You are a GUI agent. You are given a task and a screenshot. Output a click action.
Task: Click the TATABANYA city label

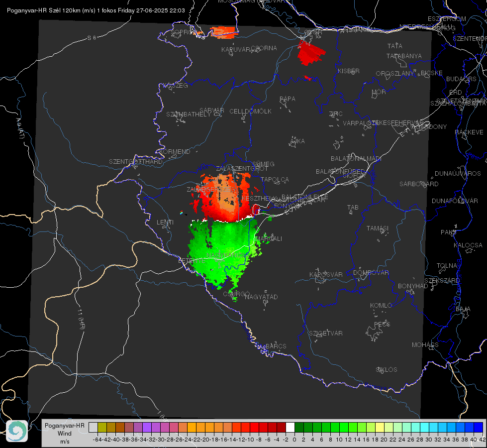[x=404, y=56]
